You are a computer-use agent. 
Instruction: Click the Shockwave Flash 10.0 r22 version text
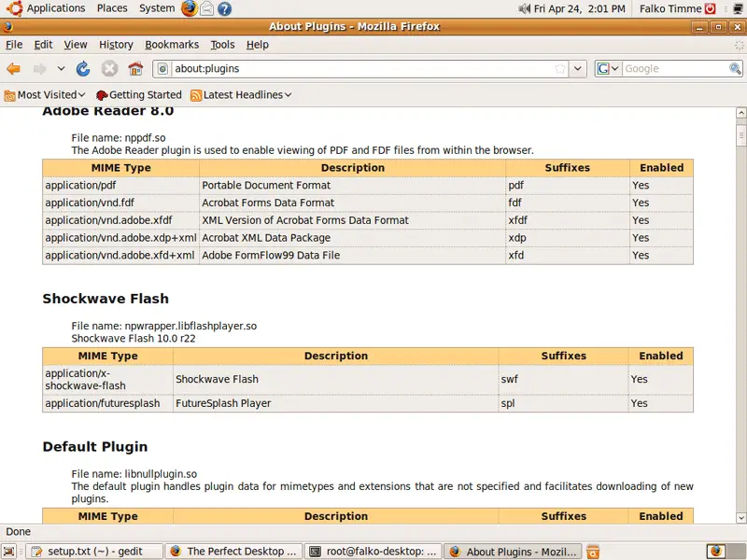coord(134,339)
